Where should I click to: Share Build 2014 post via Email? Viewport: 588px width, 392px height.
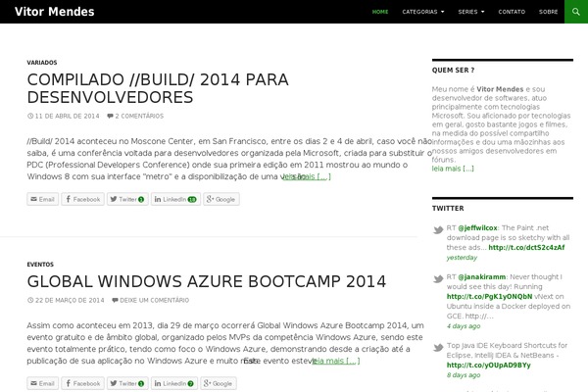point(43,199)
